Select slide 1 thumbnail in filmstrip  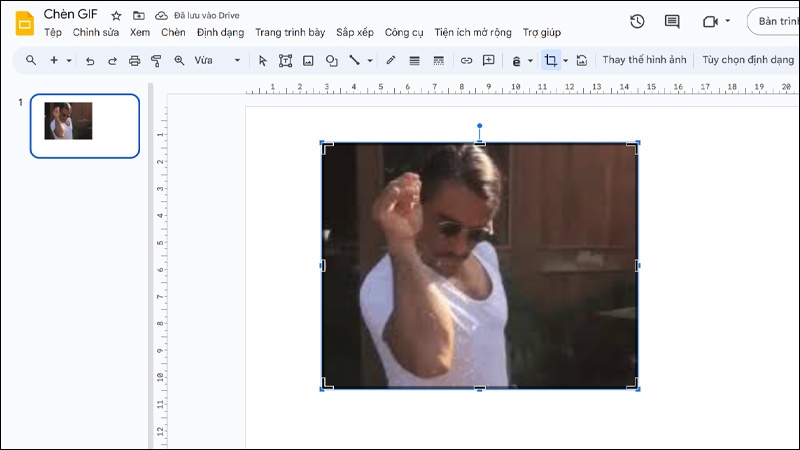click(85, 126)
